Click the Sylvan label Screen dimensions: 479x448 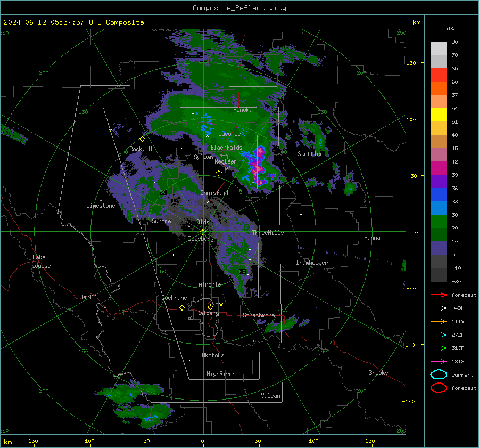coord(203,157)
